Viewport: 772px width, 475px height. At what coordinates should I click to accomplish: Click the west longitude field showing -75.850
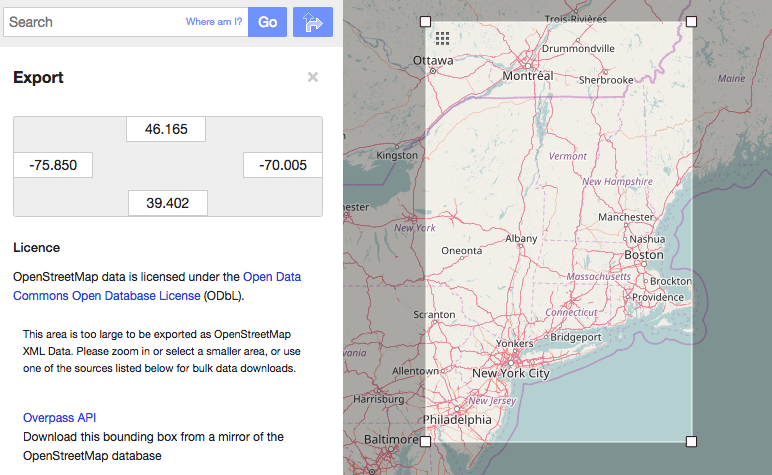point(53,165)
